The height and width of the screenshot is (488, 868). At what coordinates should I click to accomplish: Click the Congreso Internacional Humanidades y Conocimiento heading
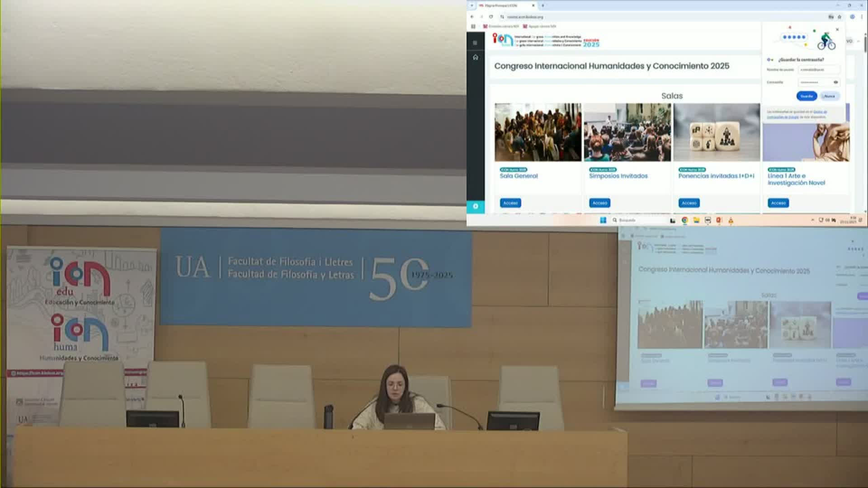612,66
